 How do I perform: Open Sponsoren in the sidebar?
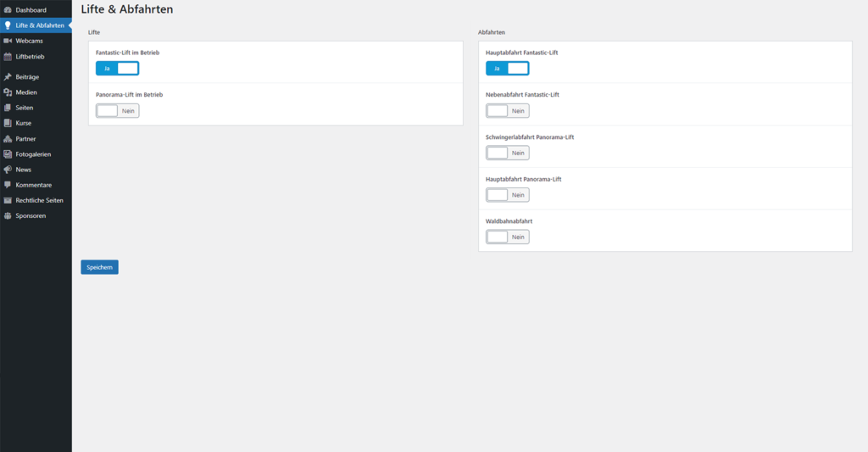click(x=36, y=216)
